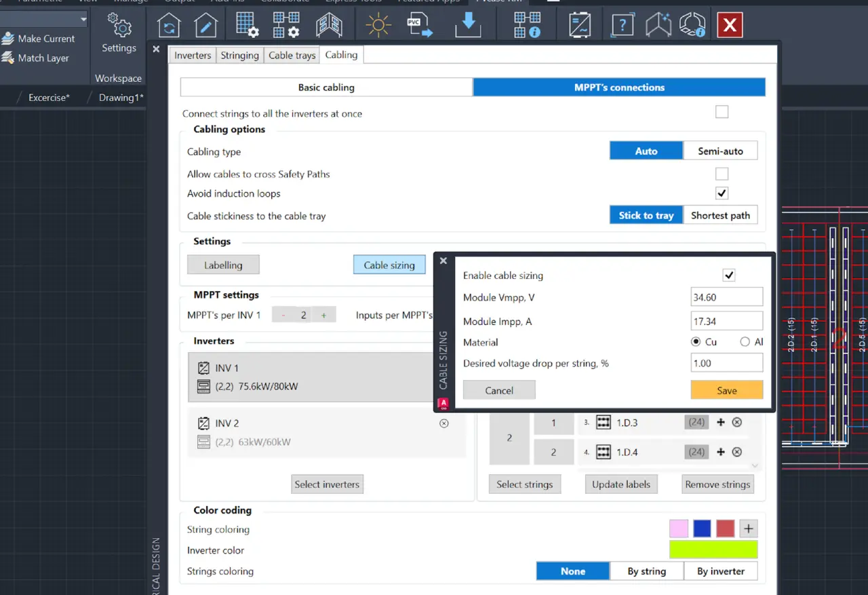The width and height of the screenshot is (868, 595).
Task: Click the inverter symbol toolbar icon
Action: tap(578, 26)
